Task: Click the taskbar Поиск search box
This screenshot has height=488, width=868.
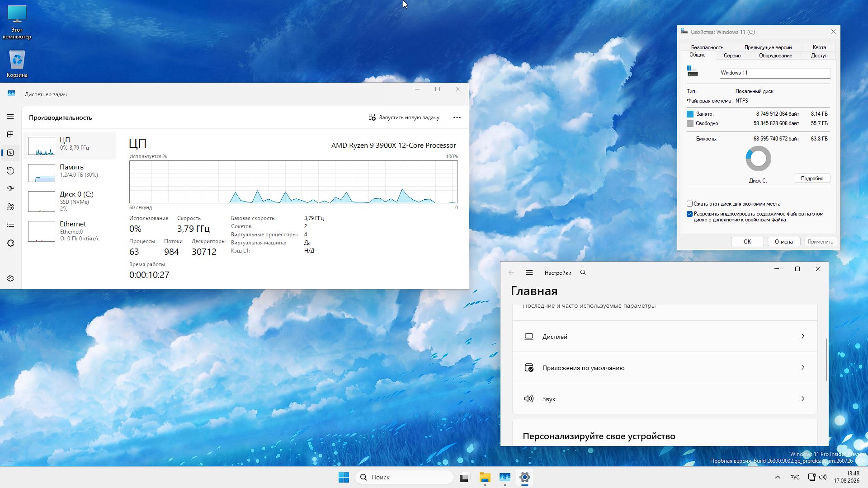Action: 404,477
